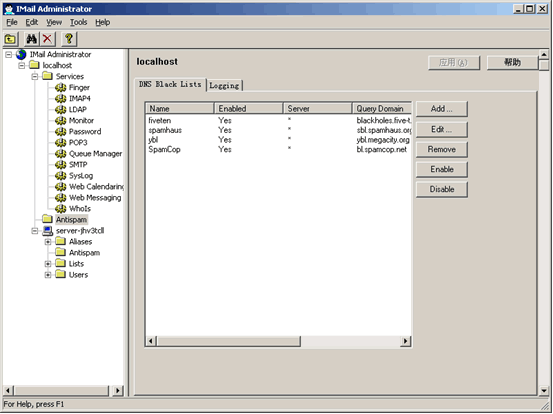Viewport: 553px width, 414px height.
Task: Click the up-folder toolbar icon
Action: (x=11, y=39)
